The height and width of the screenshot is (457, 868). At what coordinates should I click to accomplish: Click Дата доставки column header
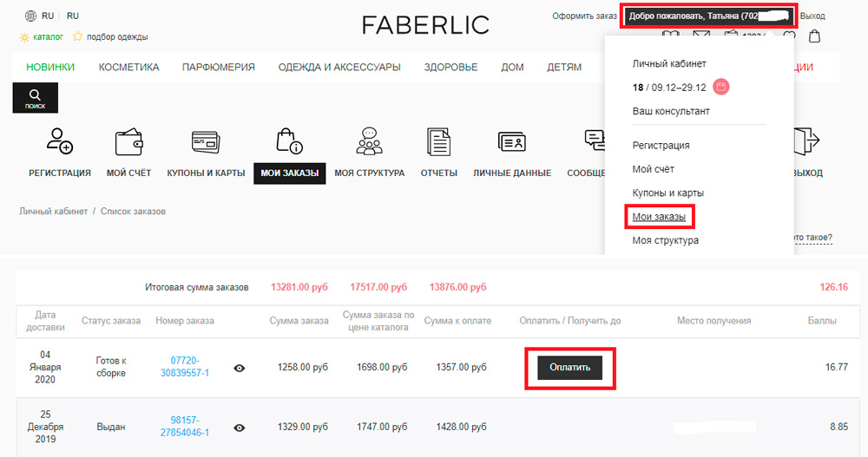pyautogui.click(x=45, y=321)
